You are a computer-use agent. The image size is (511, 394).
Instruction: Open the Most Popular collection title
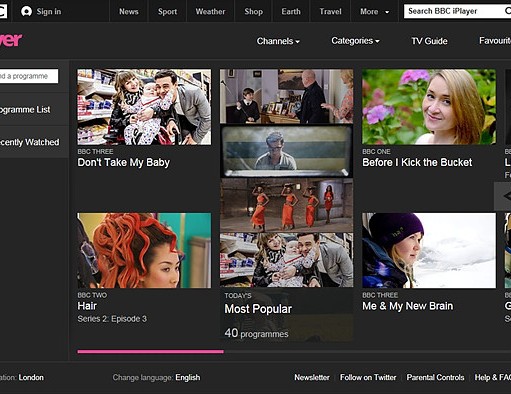pos(258,309)
